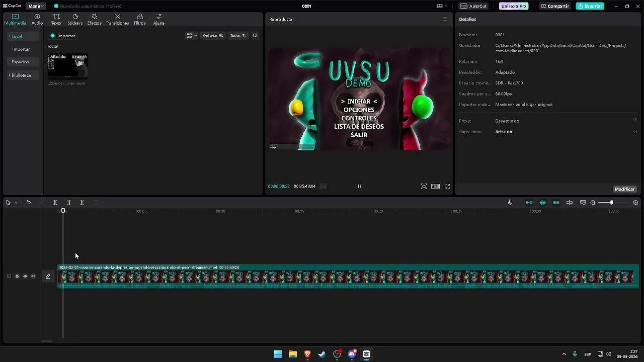Open the Filtros tab
This screenshot has width=644, height=362.
pos(140,20)
